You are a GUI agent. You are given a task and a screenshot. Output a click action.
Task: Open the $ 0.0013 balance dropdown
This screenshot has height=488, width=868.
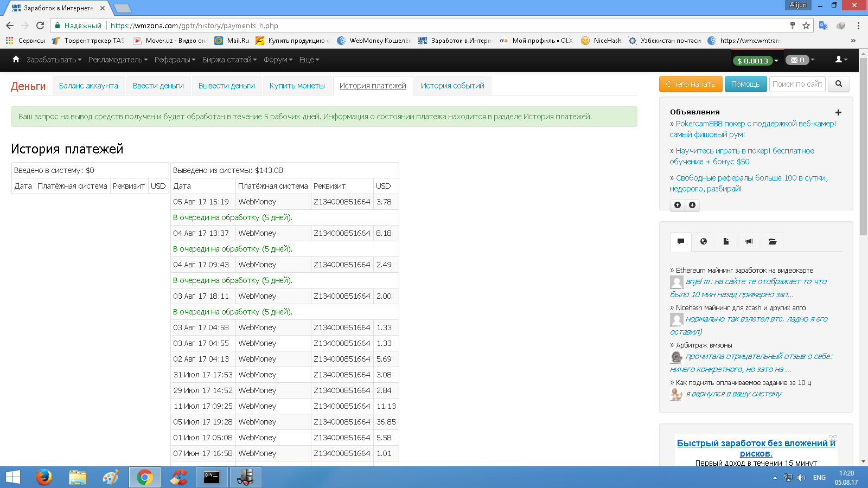pyautogui.click(x=755, y=60)
